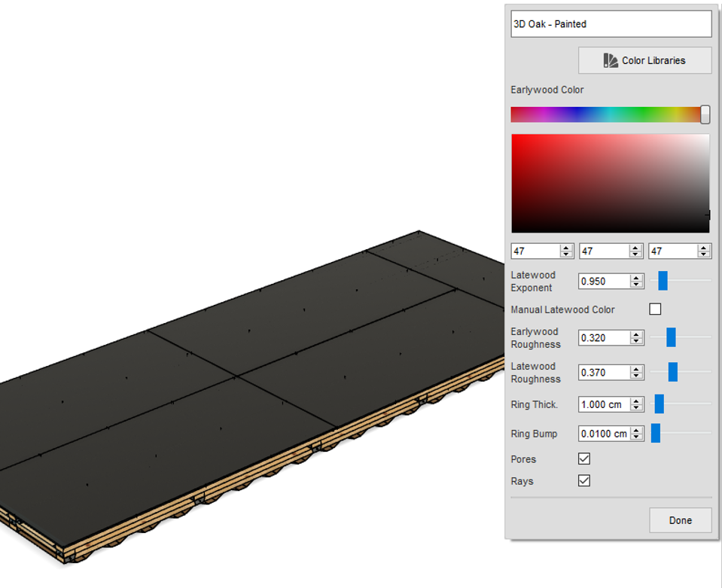Click the Ring Bump slider handle
The height and width of the screenshot is (588, 722).
click(x=656, y=434)
